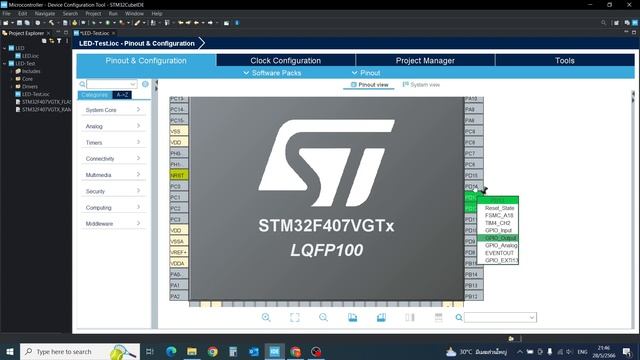This screenshot has height=360, width=640.
Task: Click the debug bug icon in the toolbar
Action: [x=93, y=23]
